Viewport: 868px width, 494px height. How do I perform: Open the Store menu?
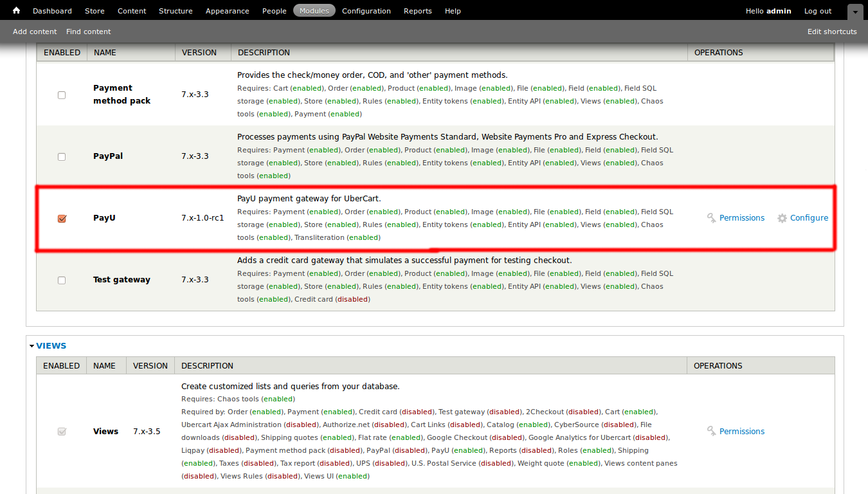[95, 11]
